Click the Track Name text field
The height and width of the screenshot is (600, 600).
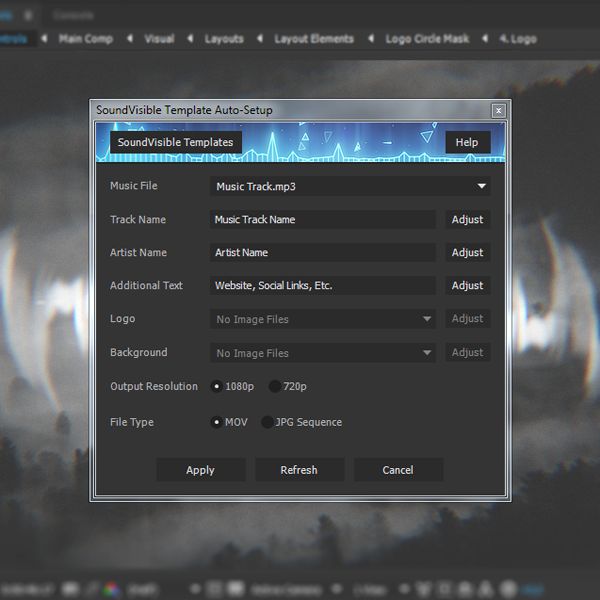tap(323, 219)
